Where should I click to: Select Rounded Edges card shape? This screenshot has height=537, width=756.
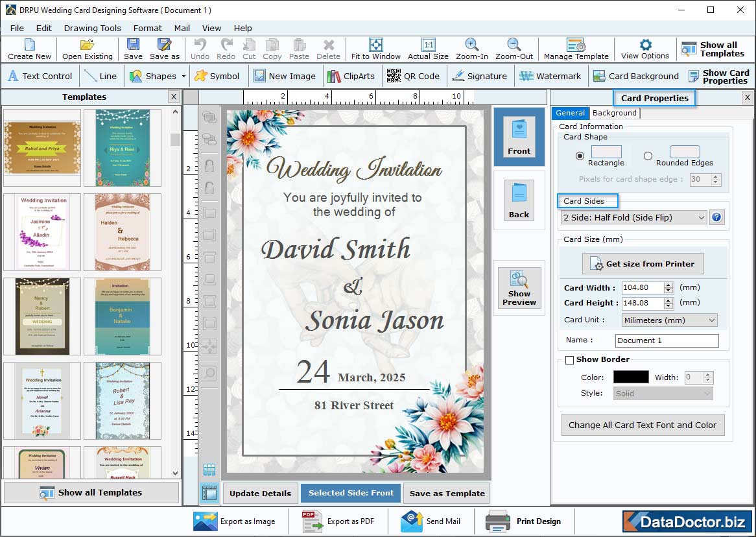pos(648,156)
